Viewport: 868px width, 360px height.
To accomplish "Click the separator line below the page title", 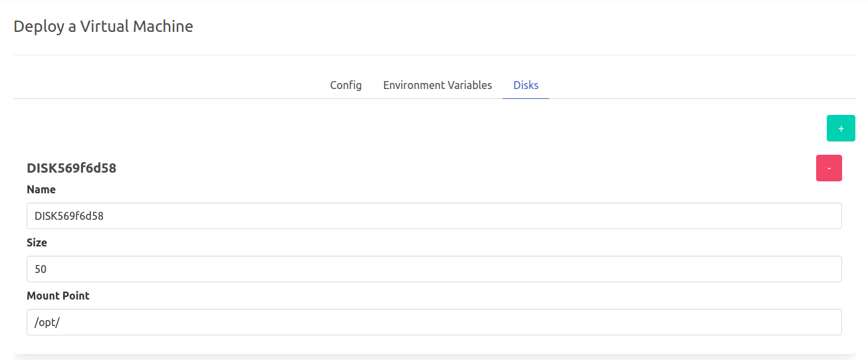I will (x=434, y=54).
